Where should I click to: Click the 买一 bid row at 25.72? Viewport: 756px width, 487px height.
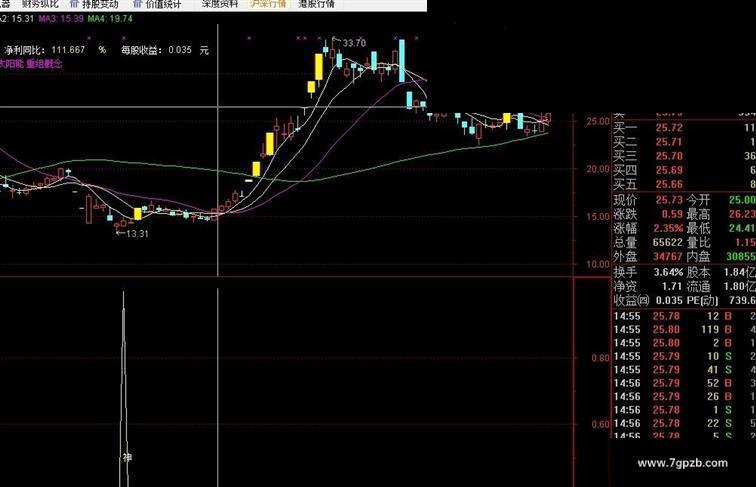pyautogui.click(x=684, y=128)
